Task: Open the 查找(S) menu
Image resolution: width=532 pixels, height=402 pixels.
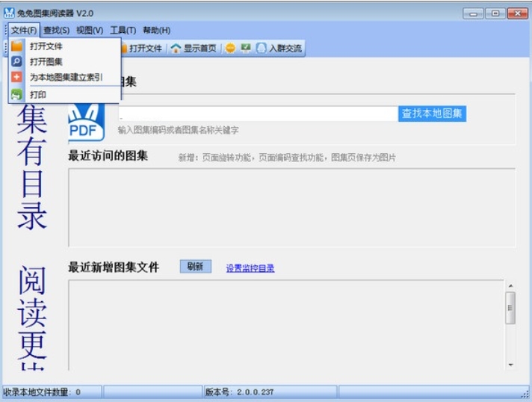Action: pyautogui.click(x=56, y=30)
